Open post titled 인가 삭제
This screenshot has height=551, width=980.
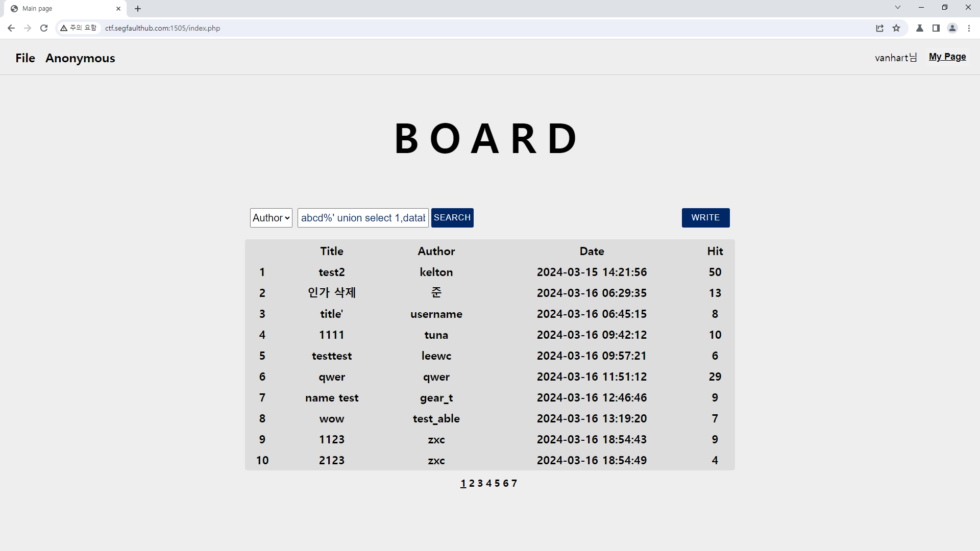pyautogui.click(x=332, y=293)
